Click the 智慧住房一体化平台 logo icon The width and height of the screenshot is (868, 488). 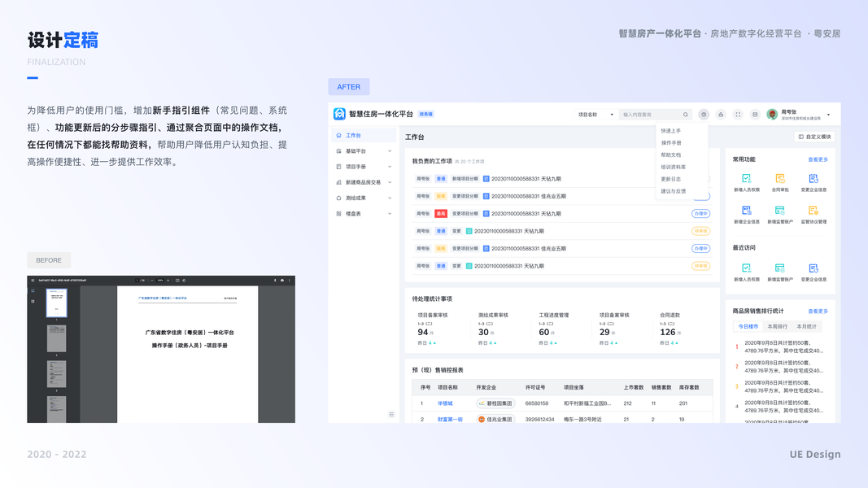339,114
